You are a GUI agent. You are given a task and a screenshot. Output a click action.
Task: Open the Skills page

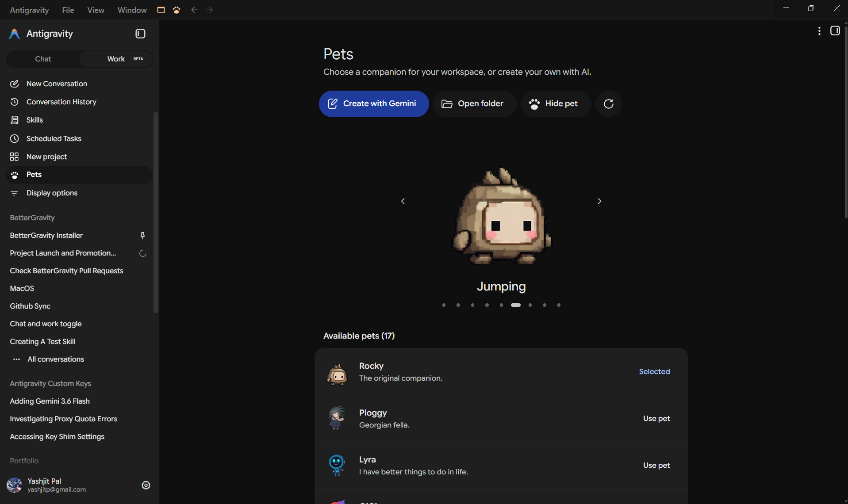[x=79, y=120]
